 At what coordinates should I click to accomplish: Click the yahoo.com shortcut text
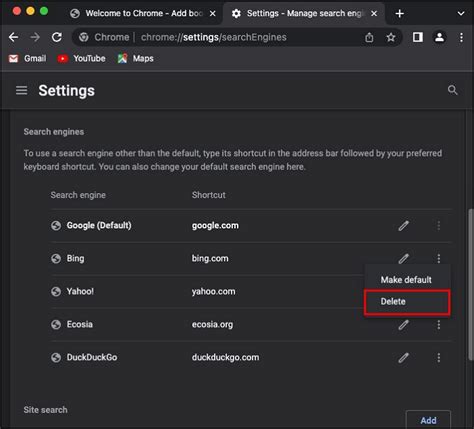(x=213, y=291)
